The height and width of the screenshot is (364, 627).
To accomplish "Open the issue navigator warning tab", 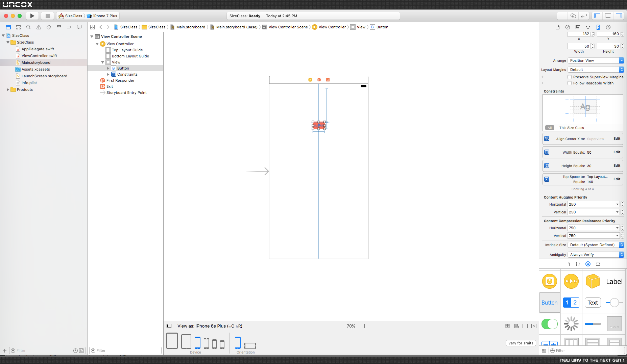I will point(39,27).
